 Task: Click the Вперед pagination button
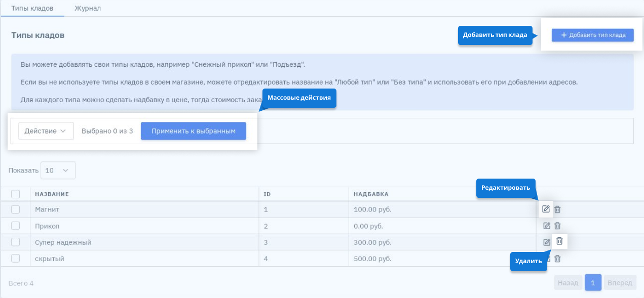[620, 282]
